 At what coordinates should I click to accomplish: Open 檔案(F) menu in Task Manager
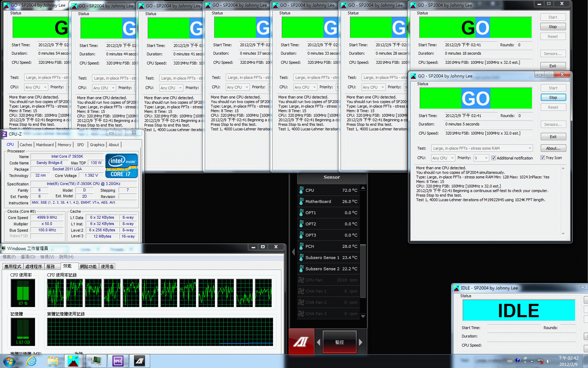click(9, 257)
